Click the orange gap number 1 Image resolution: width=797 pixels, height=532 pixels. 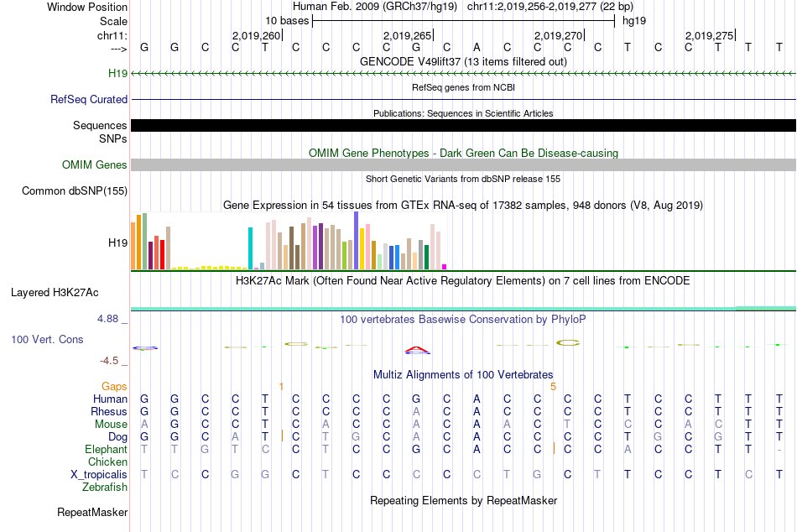pyautogui.click(x=281, y=387)
